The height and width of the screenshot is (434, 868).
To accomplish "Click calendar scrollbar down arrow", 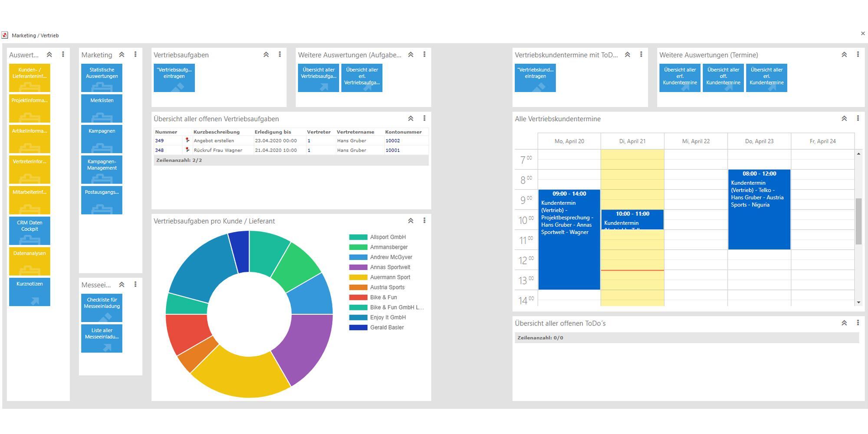I will point(858,302).
